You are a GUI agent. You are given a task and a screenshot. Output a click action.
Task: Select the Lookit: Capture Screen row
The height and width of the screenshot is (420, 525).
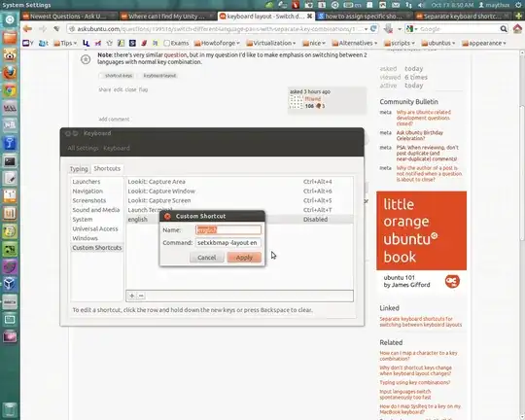click(239, 200)
